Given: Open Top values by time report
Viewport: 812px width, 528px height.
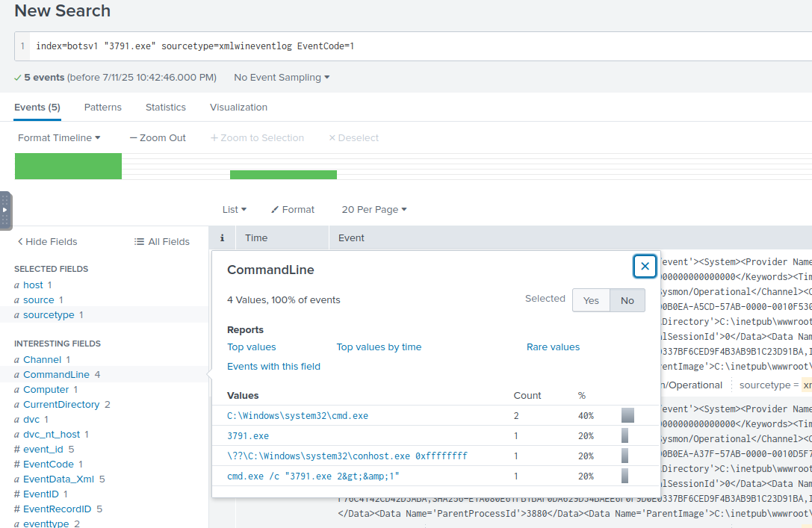Looking at the screenshot, I should [379, 347].
